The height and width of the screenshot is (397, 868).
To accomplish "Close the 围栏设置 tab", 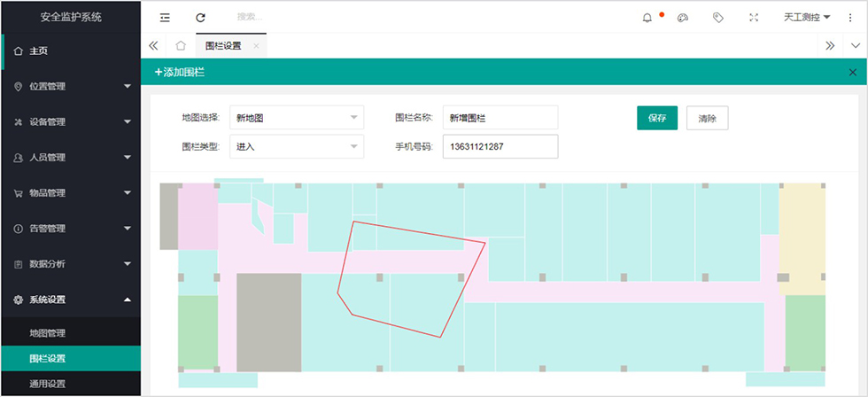I will (256, 46).
